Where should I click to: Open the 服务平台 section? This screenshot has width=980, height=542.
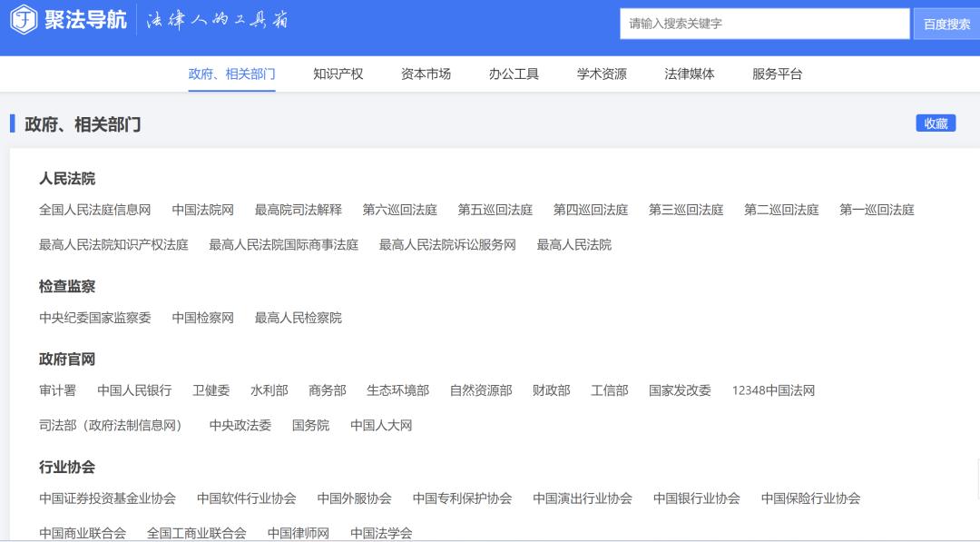(x=776, y=74)
